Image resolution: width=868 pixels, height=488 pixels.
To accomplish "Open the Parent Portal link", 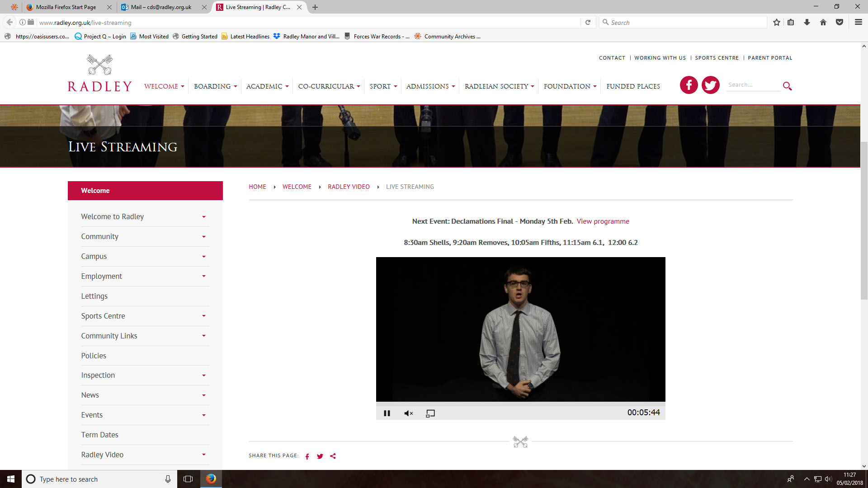I will tap(770, 58).
